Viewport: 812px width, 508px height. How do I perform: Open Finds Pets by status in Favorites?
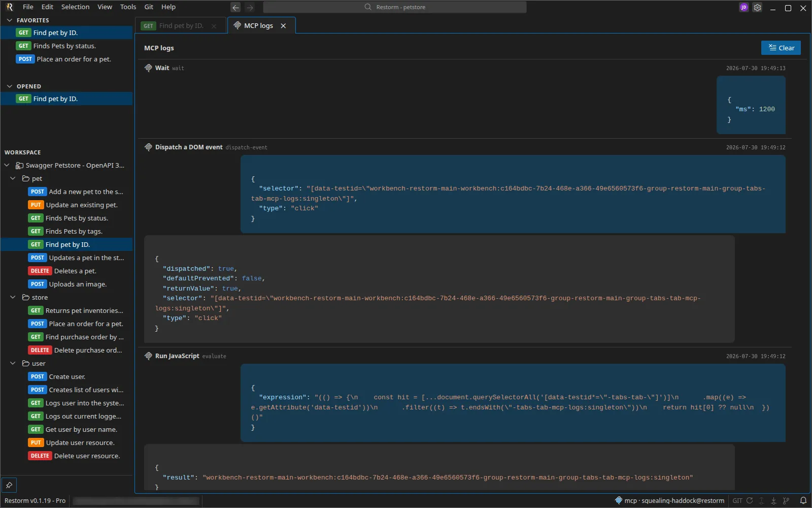(66, 46)
